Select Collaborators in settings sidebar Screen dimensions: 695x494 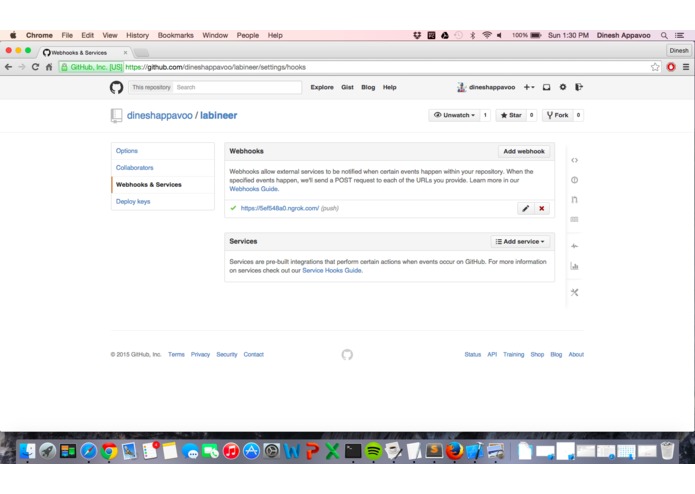click(x=163, y=167)
